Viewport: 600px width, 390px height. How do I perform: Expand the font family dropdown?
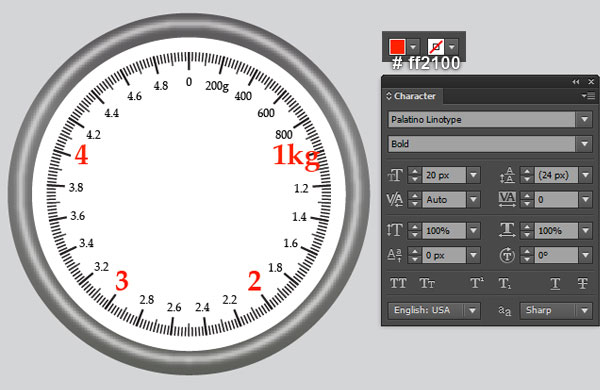point(584,120)
